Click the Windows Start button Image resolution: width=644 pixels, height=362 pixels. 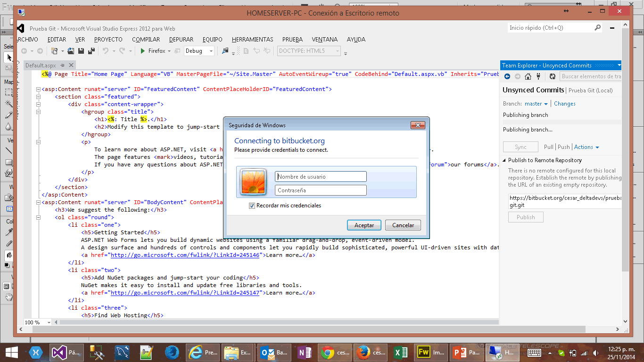11,352
